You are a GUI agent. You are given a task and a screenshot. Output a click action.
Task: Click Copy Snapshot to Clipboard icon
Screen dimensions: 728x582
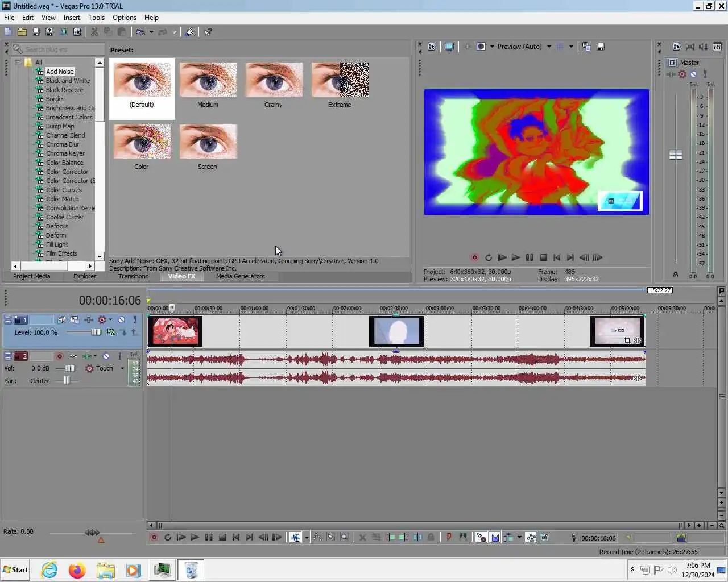pos(586,47)
